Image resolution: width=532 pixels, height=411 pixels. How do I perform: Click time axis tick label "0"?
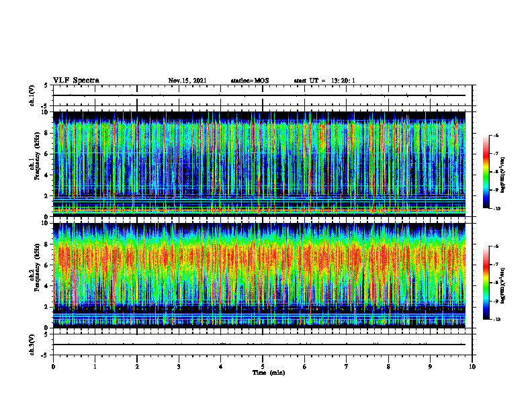point(53,367)
